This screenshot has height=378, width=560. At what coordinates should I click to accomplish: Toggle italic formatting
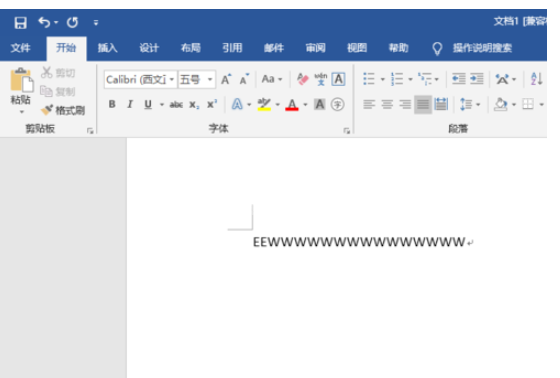[x=130, y=104]
